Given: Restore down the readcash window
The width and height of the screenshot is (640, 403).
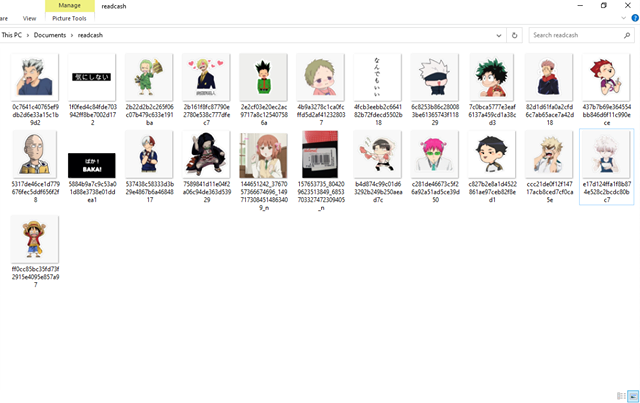Looking at the screenshot, I should [x=604, y=5].
